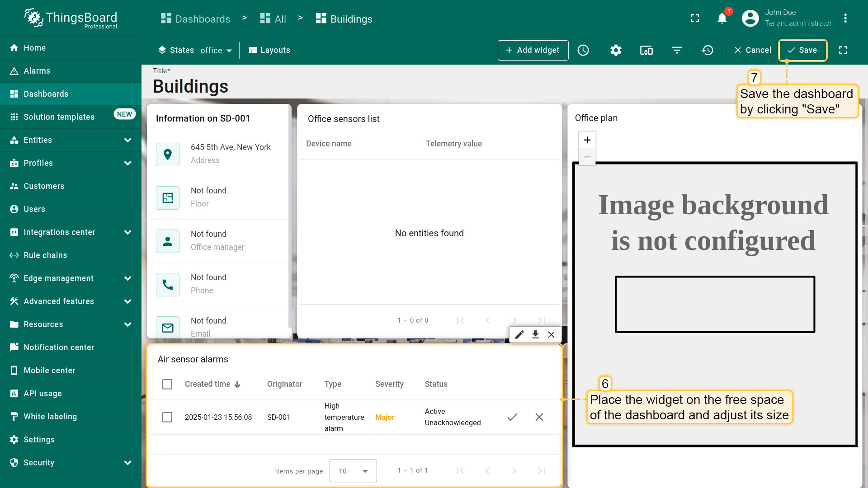Acknowledge the alarm with checkmark icon
The image size is (868, 488).
[512, 417]
